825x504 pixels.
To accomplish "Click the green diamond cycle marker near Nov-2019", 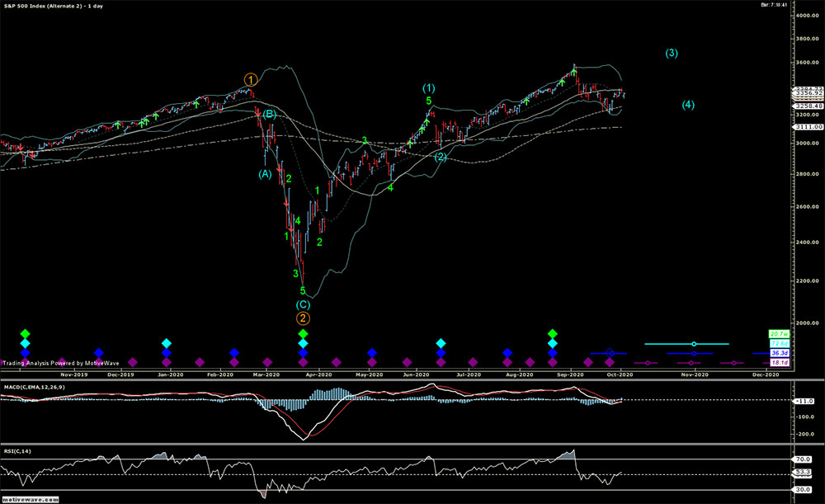I will pyautogui.click(x=26, y=333).
